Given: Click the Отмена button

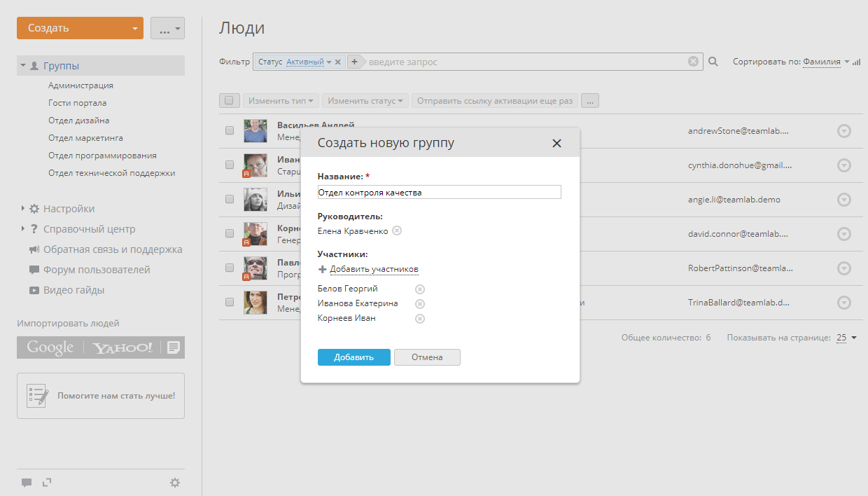Looking at the screenshot, I should (x=427, y=357).
